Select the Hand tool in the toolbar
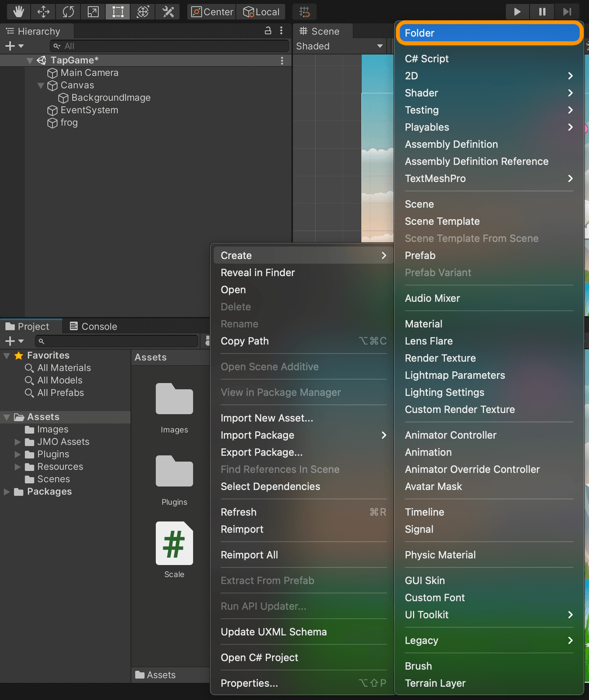This screenshot has height=700, width=589. point(18,12)
